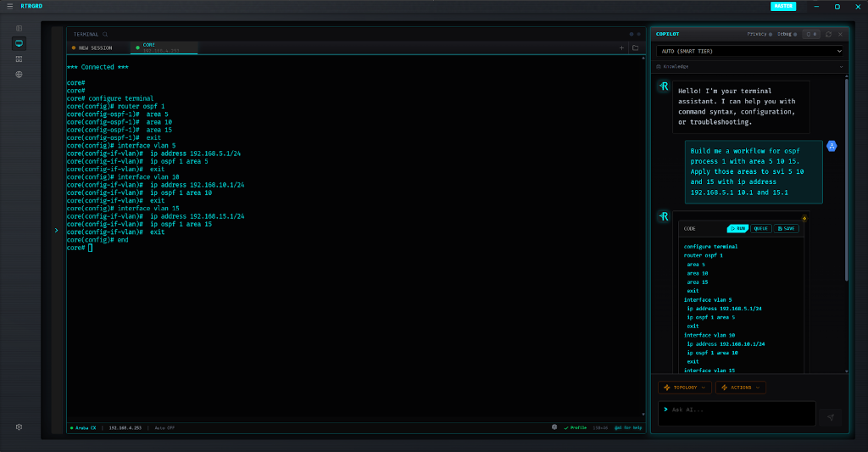Open the folder icon in the tab bar
868x452 pixels.
636,48
